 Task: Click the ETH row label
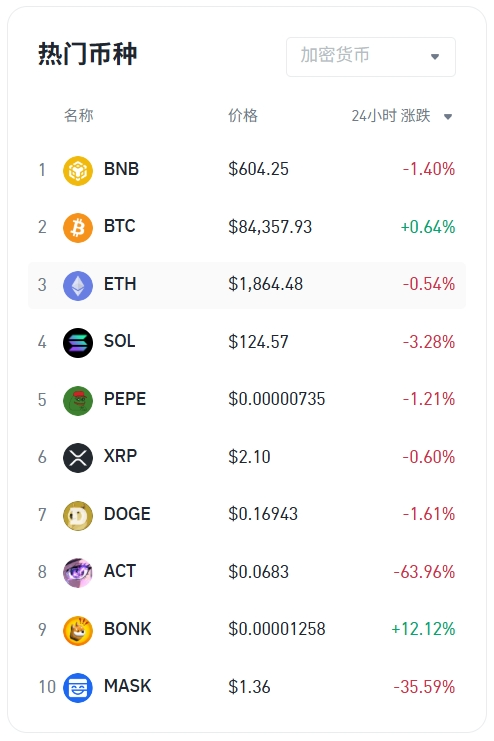120,284
